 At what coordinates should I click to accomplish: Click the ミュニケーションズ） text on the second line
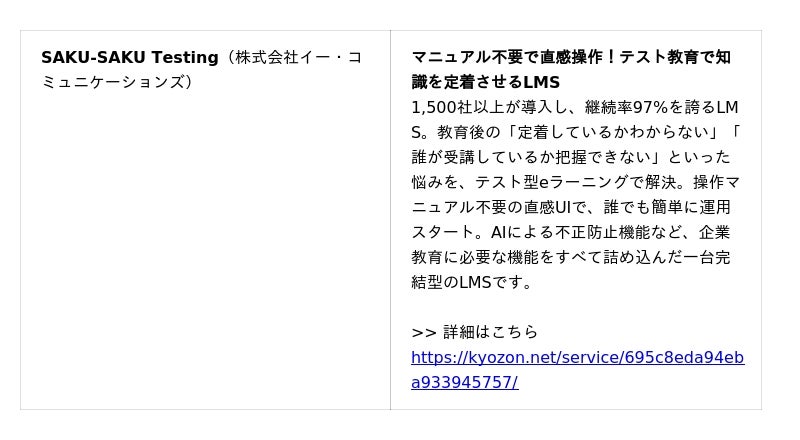pyautogui.click(x=117, y=82)
